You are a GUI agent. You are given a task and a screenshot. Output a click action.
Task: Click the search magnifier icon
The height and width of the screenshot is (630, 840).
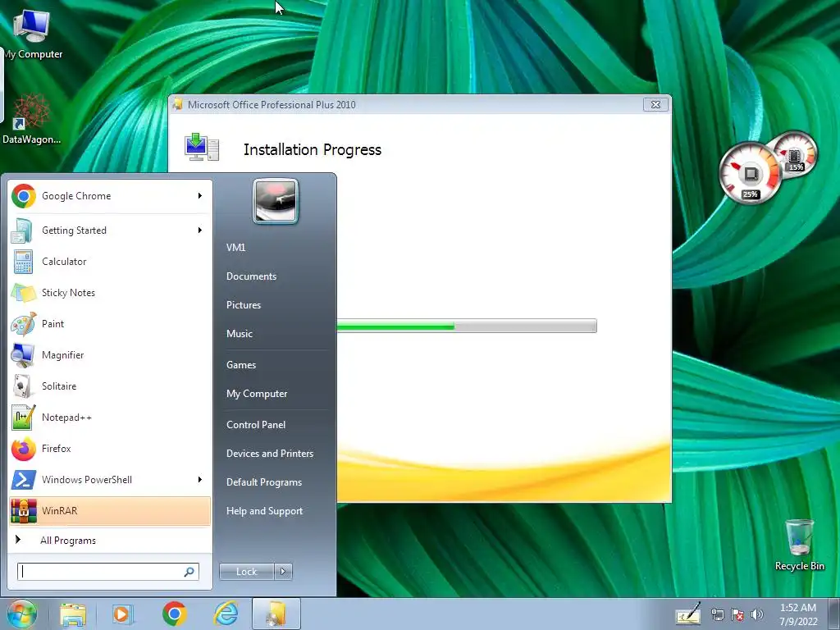189,572
